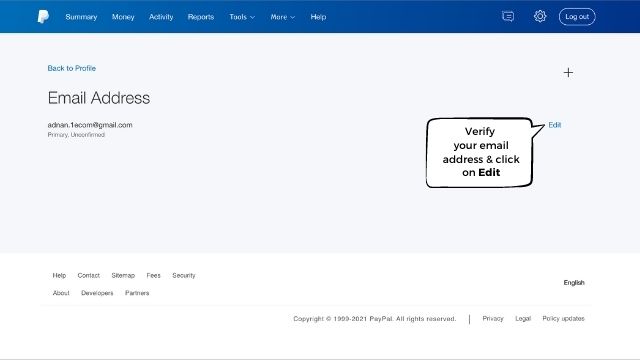
Task: Open the settings gear icon
Action: [540, 16]
